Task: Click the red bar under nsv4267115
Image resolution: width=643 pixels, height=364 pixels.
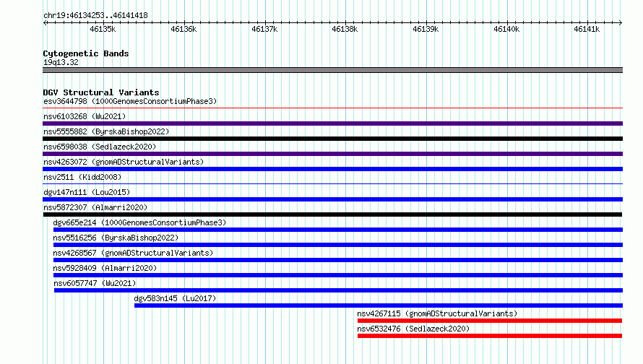Action: point(490,321)
